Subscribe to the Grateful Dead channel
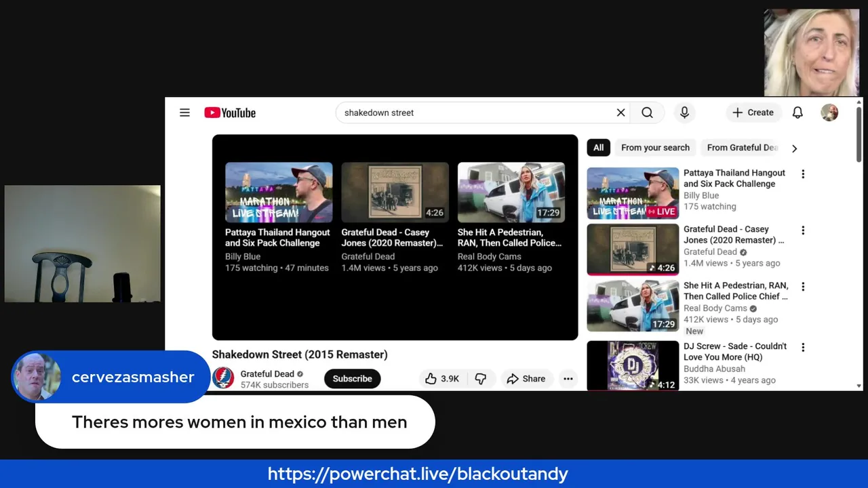Image resolution: width=868 pixels, height=488 pixels. [x=352, y=379]
